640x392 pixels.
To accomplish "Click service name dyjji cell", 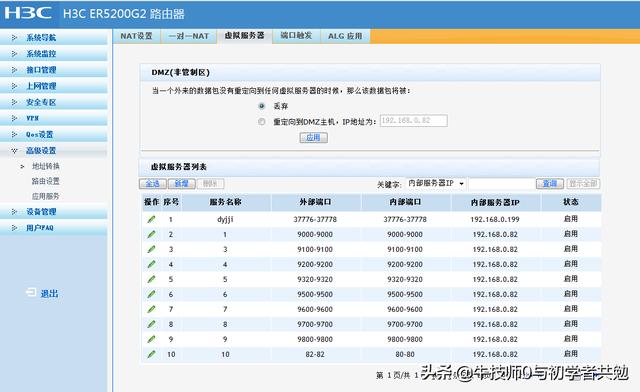I will click(x=225, y=220).
